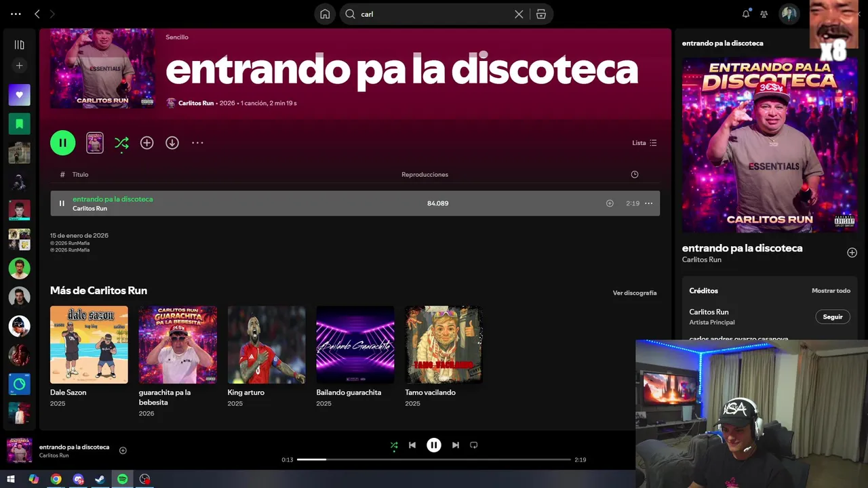This screenshot has width=868, height=488.
Task: Expand Your Library sidebar icon
Action: click(19, 45)
